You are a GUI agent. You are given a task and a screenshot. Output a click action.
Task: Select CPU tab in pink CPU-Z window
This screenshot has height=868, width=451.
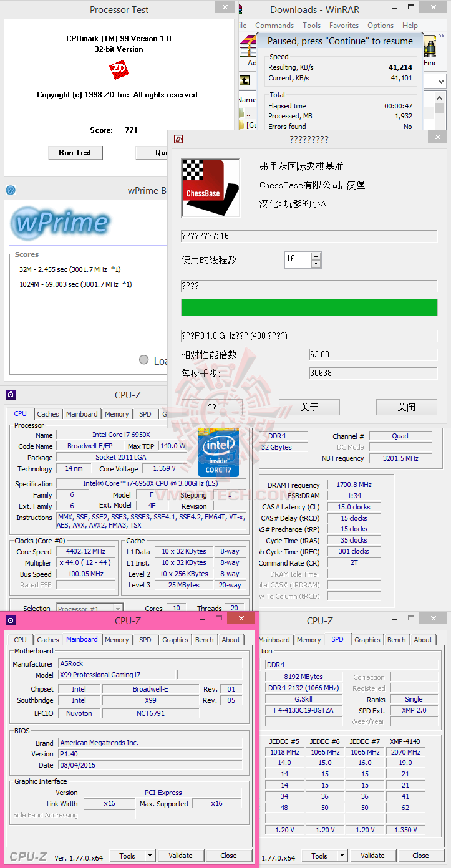[x=21, y=640]
